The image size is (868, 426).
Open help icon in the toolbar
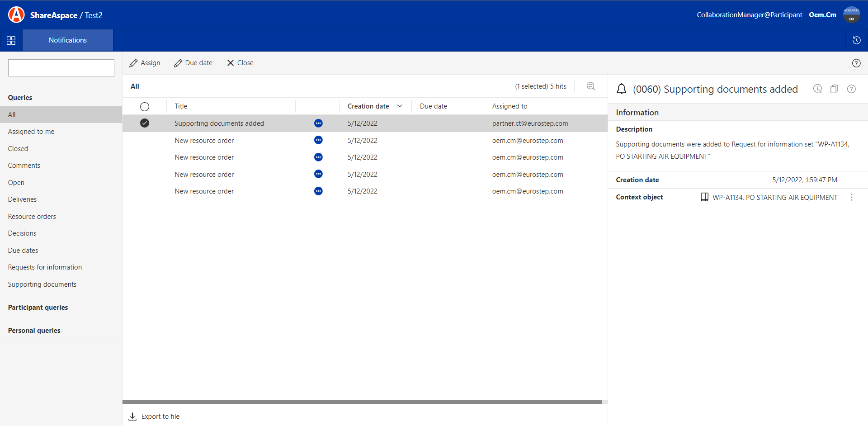coord(856,63)
